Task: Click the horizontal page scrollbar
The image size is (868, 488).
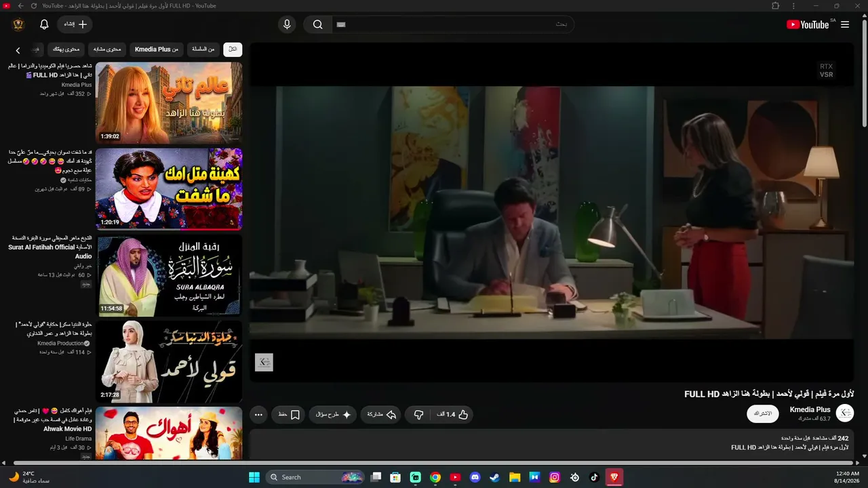Action: coord(434,464)
